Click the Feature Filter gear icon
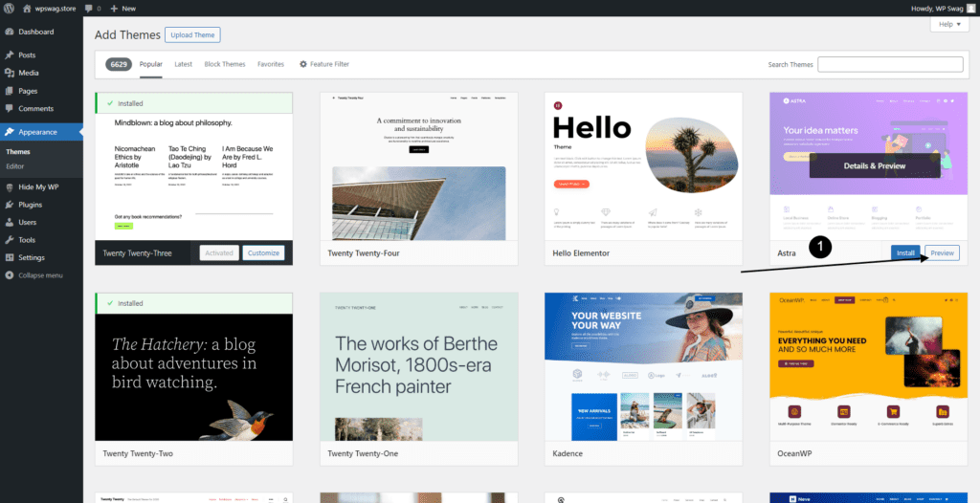 [x=303, y=64]
